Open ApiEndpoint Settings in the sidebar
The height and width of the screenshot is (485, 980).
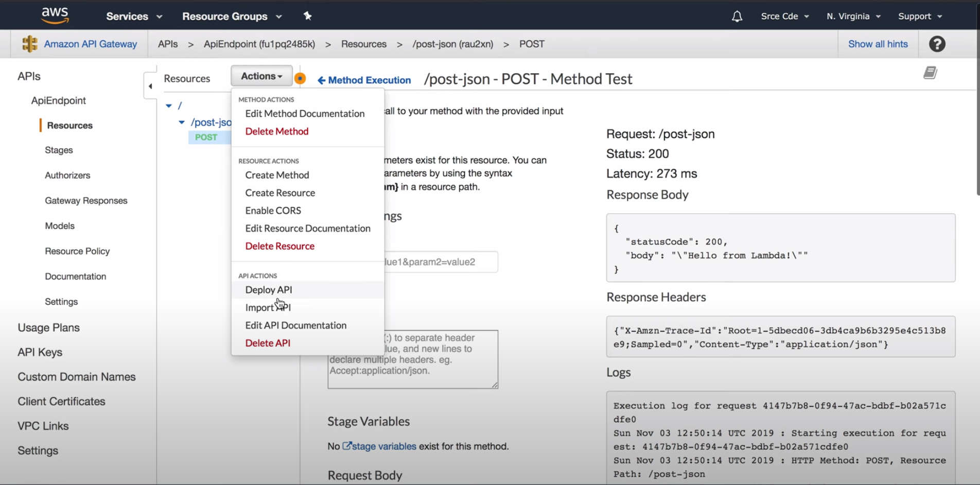[61, 302]
